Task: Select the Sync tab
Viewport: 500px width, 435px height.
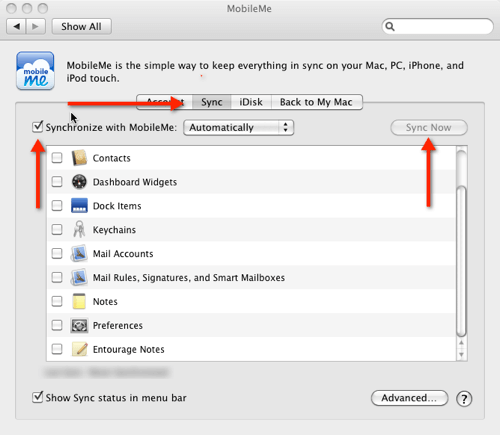Action: coord(212,102)
